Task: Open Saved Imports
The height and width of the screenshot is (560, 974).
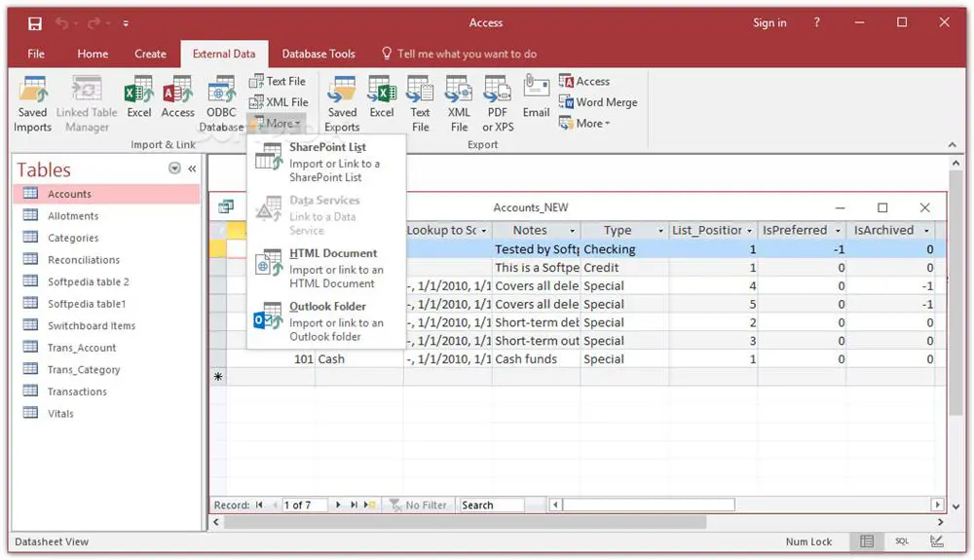Action: [32, 104]
